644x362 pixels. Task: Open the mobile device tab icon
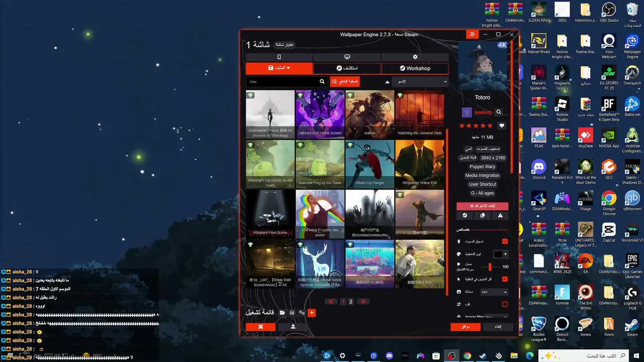279,57
